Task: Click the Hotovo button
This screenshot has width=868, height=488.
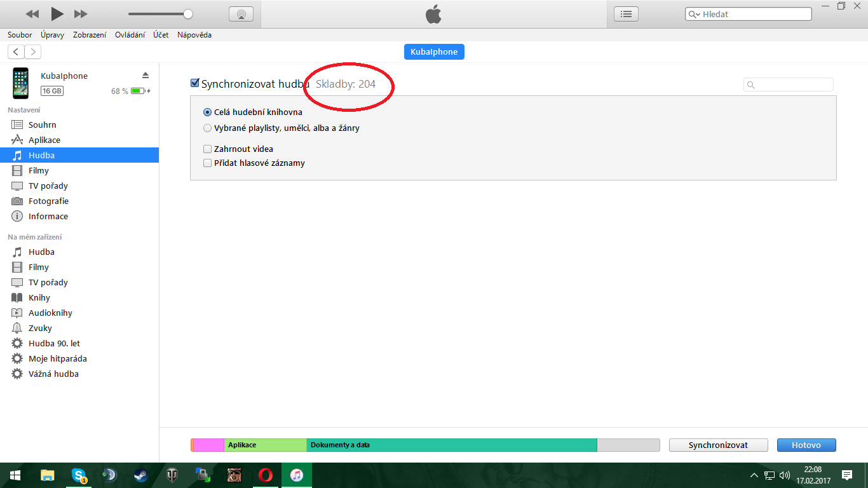Action: point(806,445)
